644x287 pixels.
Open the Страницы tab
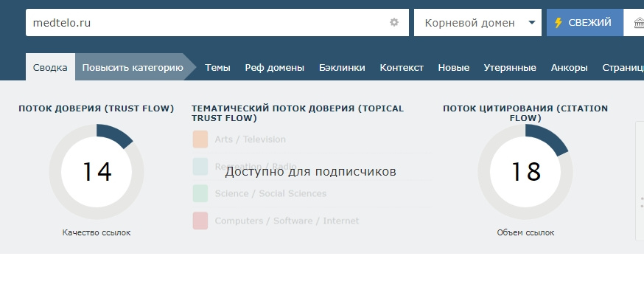click(623, 68)
